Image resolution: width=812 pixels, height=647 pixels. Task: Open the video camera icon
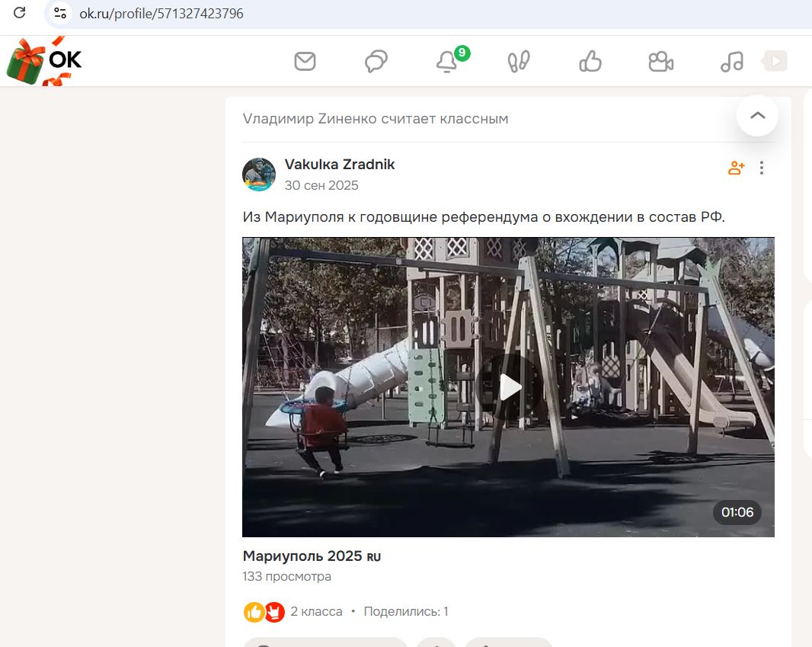coord(660,61)
